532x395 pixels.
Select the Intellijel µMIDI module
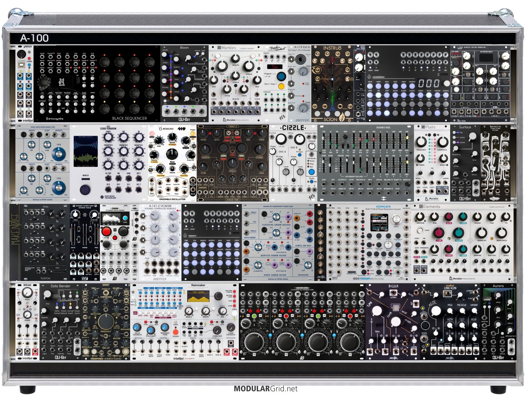click(24, 84)
